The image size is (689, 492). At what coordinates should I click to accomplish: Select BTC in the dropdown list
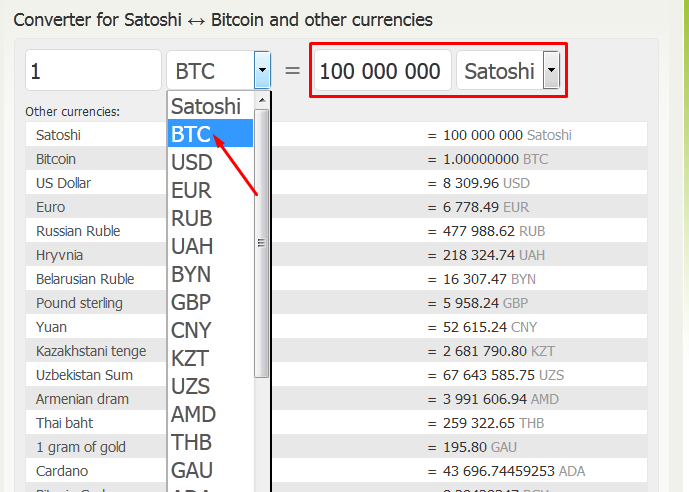pos(210,133)
